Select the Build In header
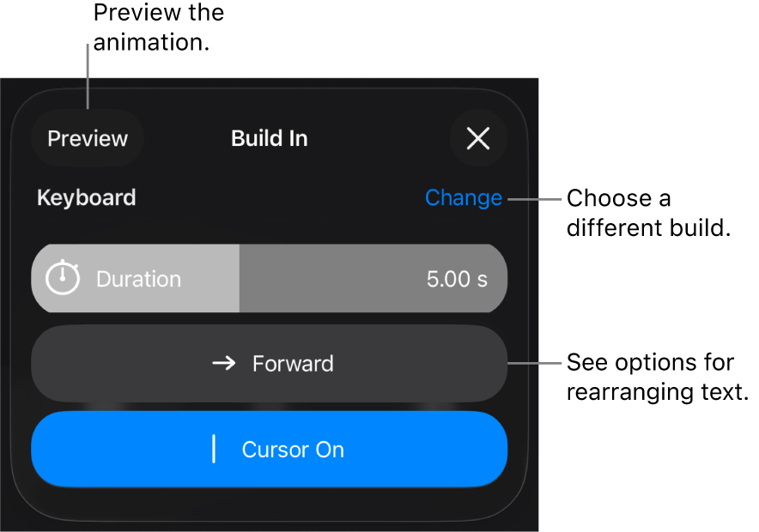The image size is (759, 532). [269, 138]
